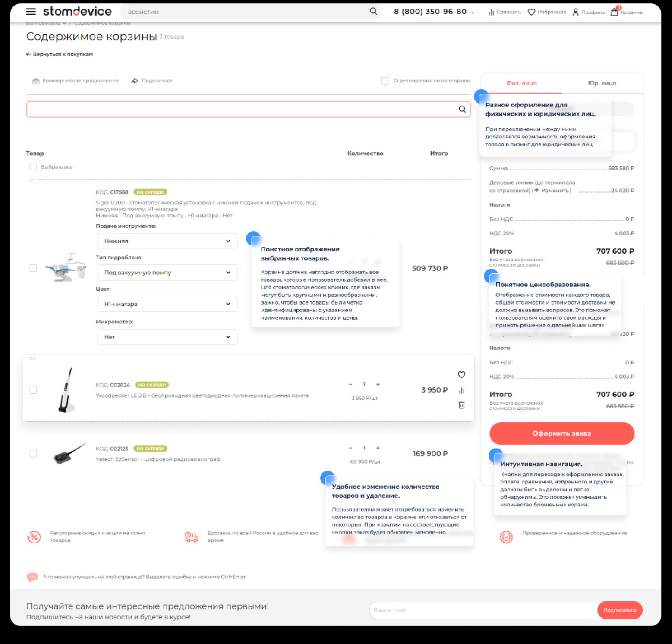Open the Сравнить compare icon in header
Screen dimensions: 672x644
[491, 12]
